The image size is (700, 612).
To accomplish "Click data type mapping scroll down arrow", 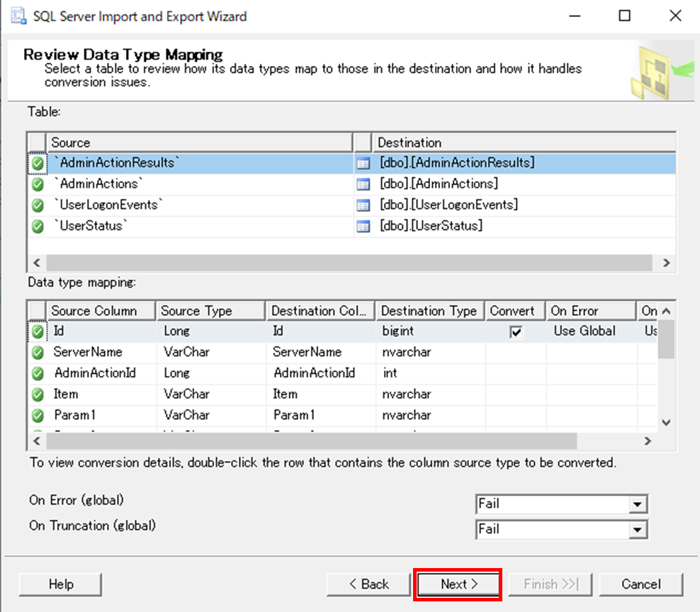I will point(666,422).
